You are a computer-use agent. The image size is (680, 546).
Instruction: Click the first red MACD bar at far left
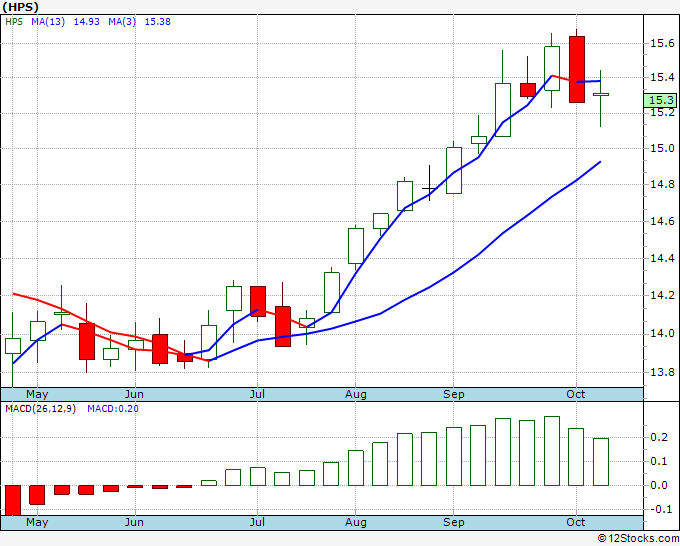click(13, 500)
